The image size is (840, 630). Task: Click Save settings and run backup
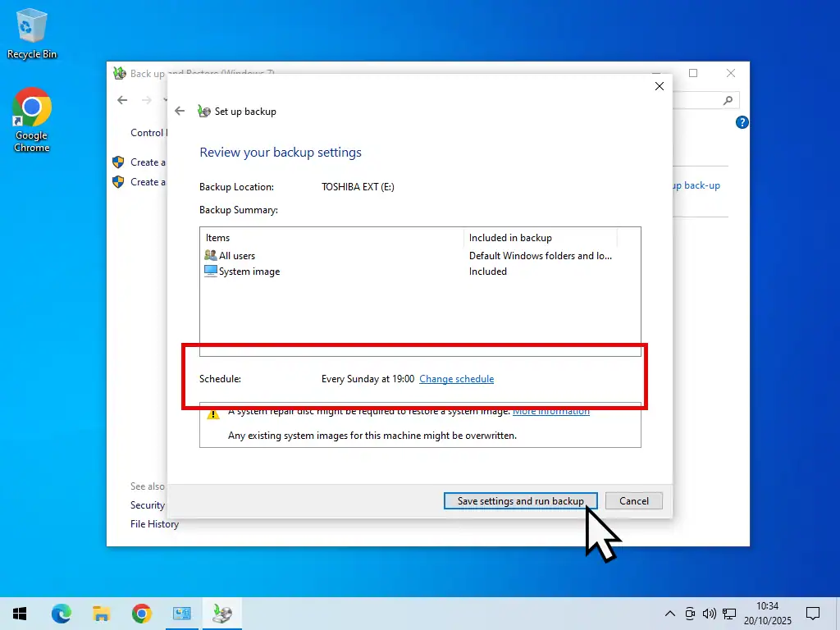(x=520, y=500)
